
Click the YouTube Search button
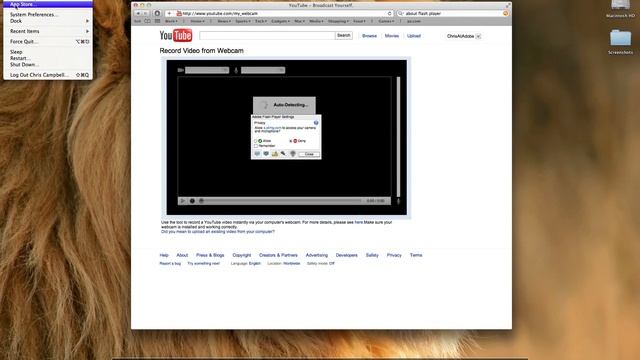pyautogui.click(x=344, y=36)
